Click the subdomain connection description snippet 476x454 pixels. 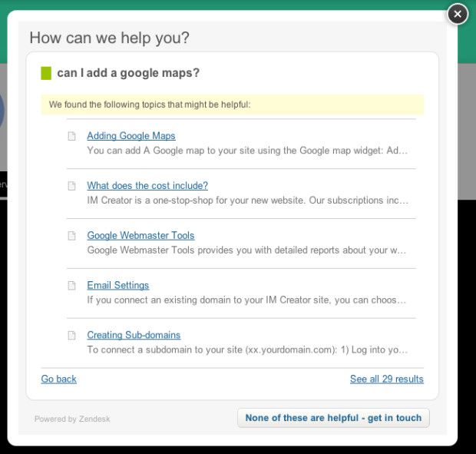pos(247,350)
